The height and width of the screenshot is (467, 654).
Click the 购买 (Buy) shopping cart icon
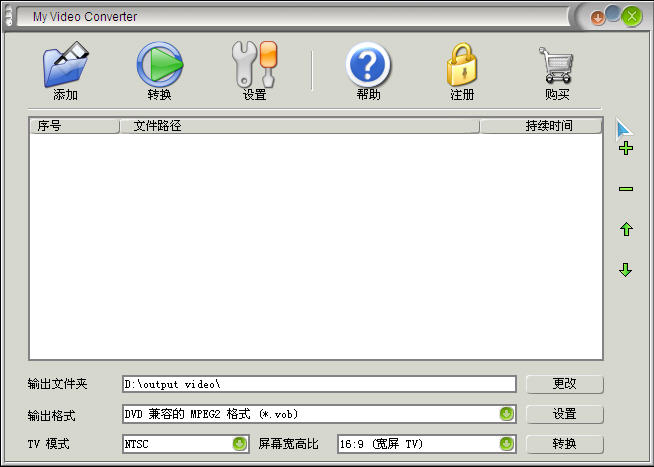coord(556,65)
